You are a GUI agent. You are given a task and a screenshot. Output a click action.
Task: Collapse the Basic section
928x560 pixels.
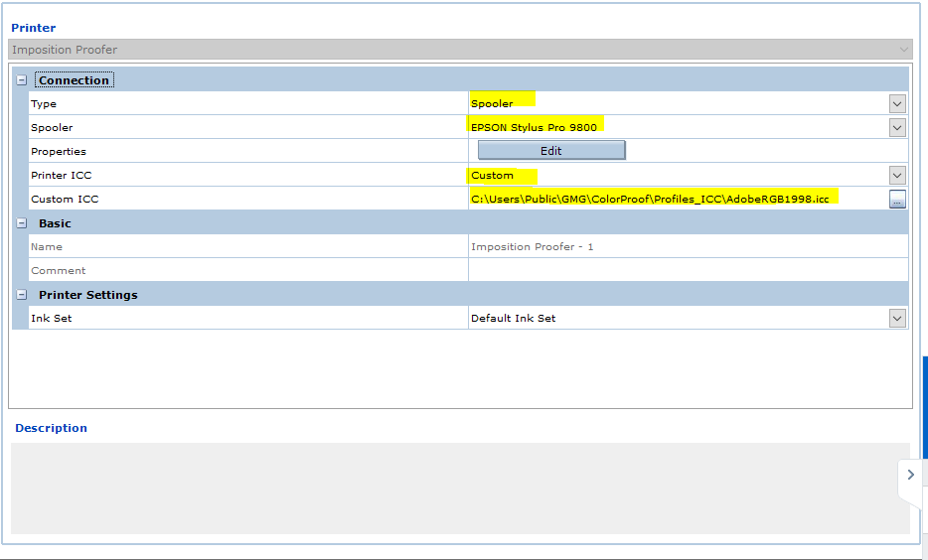[22, 223]
